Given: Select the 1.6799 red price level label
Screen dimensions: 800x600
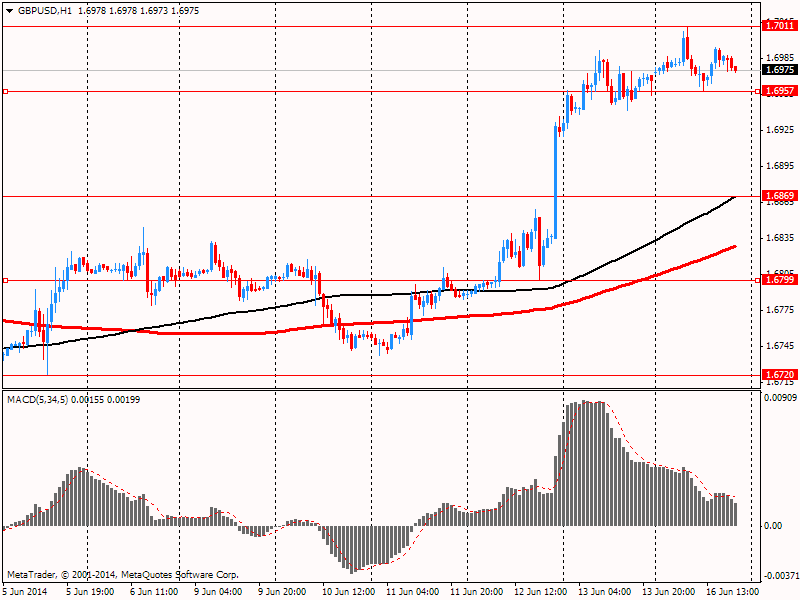Looking at the screenshot, I should 778,280.
